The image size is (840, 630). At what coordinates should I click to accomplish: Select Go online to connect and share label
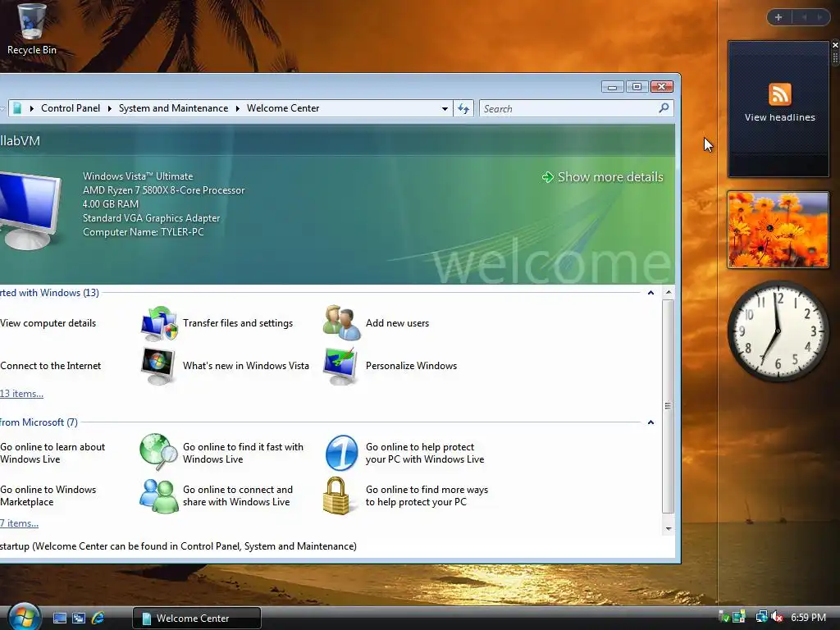[238, 495]
